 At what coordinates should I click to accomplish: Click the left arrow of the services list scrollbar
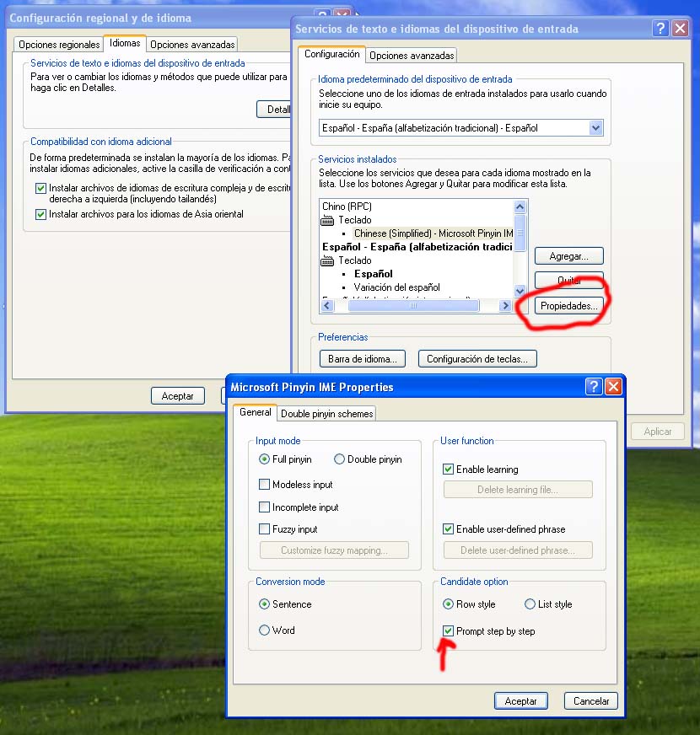click(x=327, y=306)
